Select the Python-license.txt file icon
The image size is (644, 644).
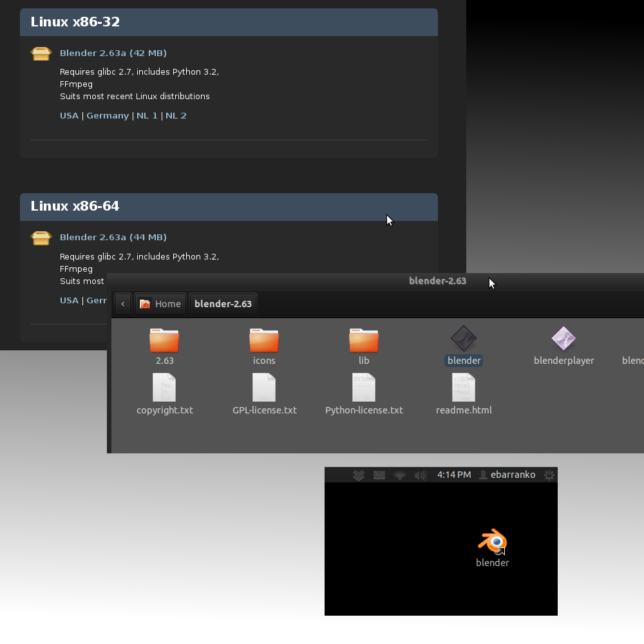click(x=364, y=387)
